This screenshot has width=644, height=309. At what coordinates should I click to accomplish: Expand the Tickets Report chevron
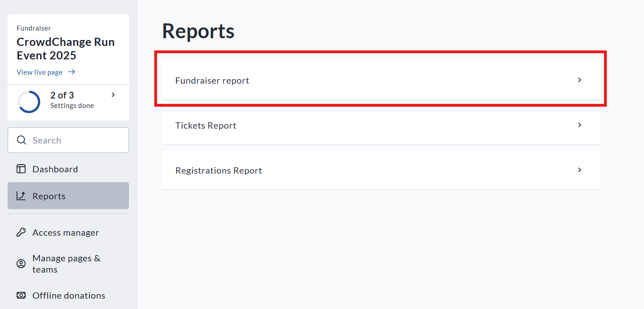point(579,125)
